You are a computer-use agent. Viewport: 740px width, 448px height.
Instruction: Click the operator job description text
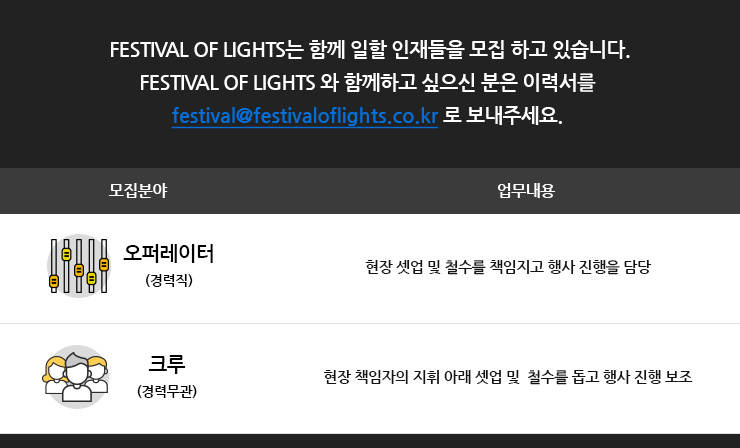coord(508,267)
